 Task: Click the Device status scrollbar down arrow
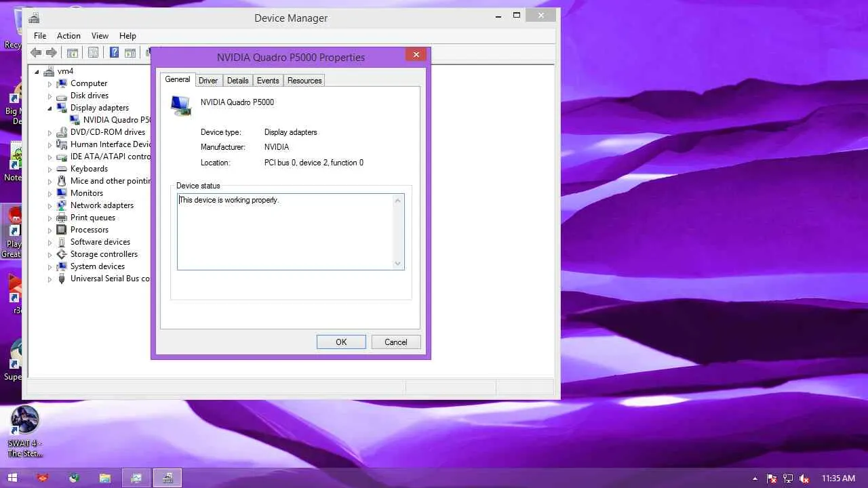click(398, 264)
